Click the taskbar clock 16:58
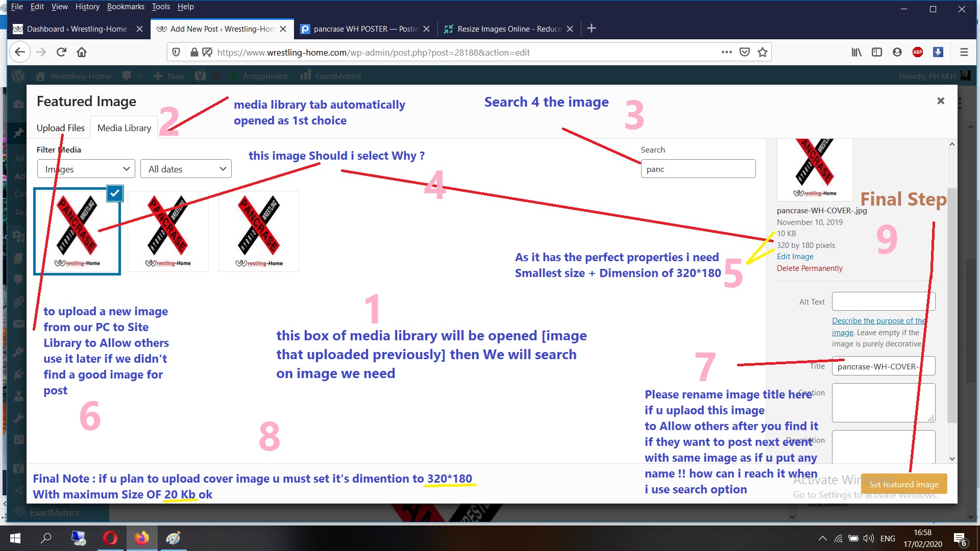 [922, 533]
